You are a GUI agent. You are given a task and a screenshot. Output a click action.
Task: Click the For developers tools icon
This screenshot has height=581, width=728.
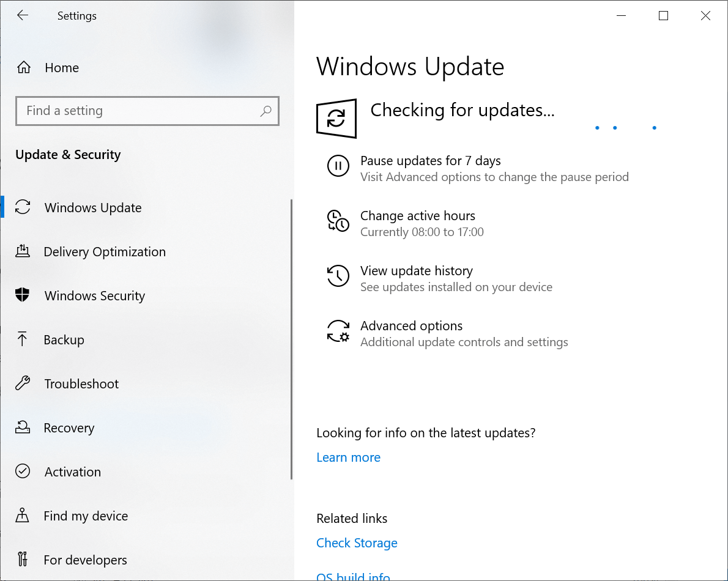tap(22, 559)
